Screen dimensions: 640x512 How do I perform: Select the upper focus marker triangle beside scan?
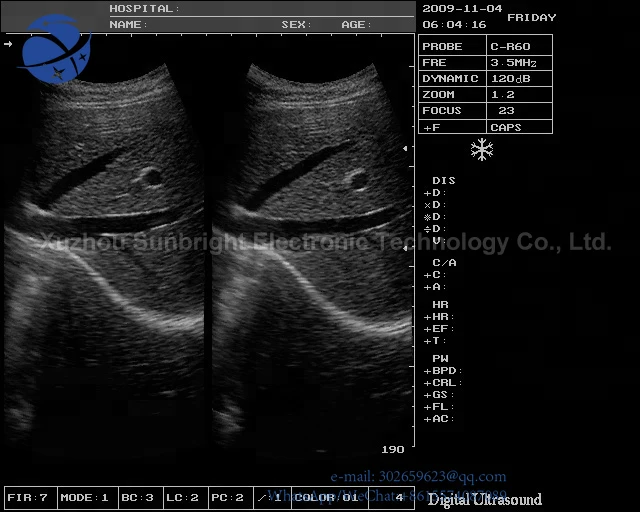(x=405, y=148)
